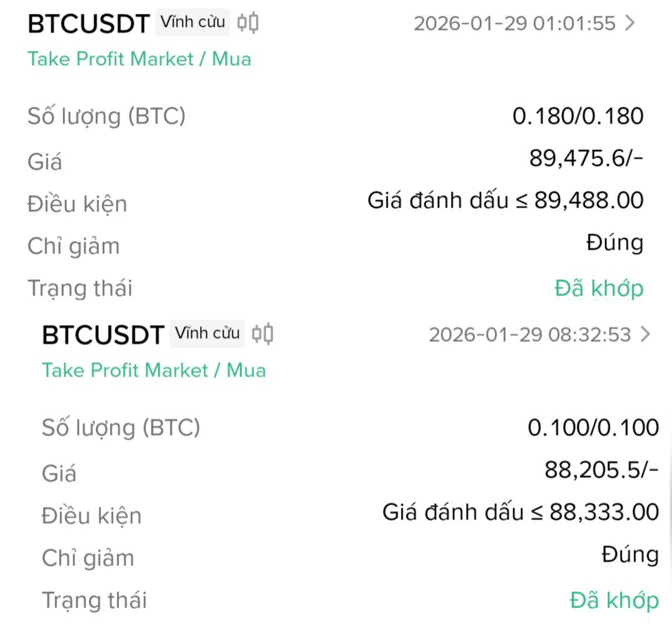The image size is (672, 633).
Task: Tap Vĩnh cửu badge on the 01:01:55 order
Action: (x=192, y=22)
